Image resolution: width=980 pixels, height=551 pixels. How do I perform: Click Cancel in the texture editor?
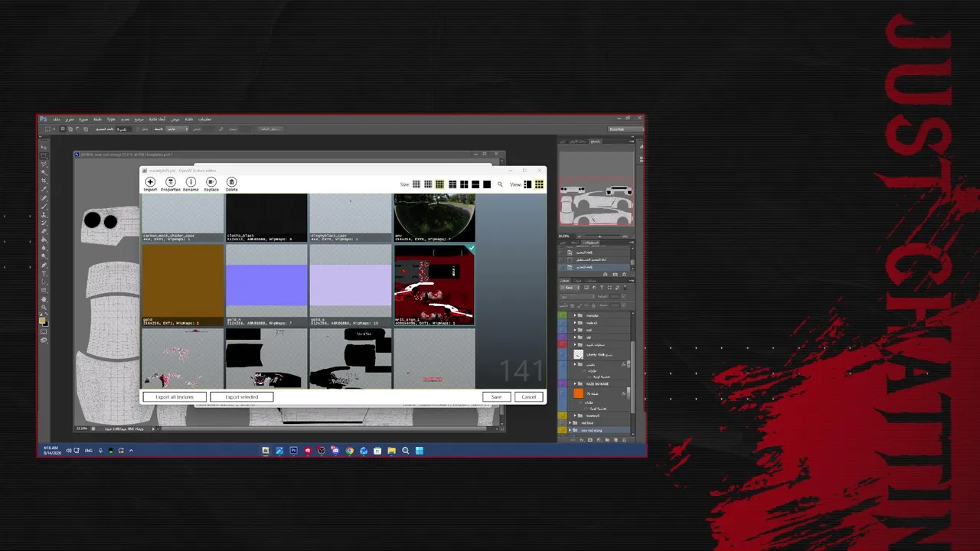pos(529,397)
